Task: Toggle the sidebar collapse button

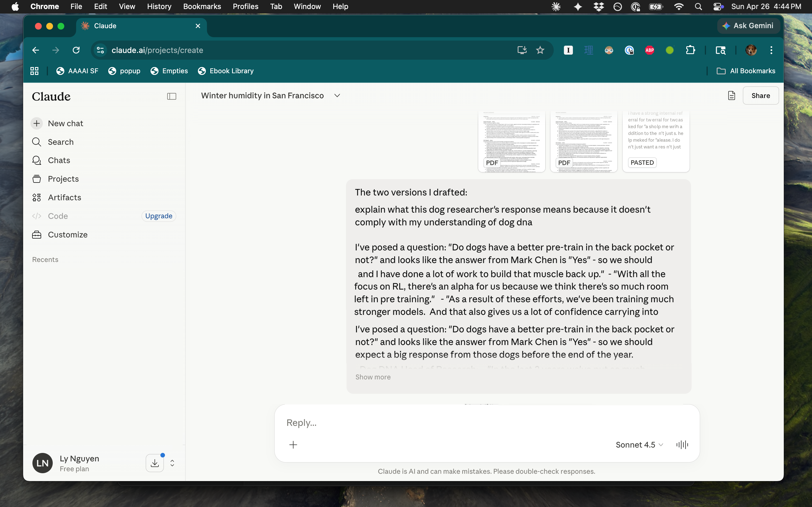Action: click(171, 97)
